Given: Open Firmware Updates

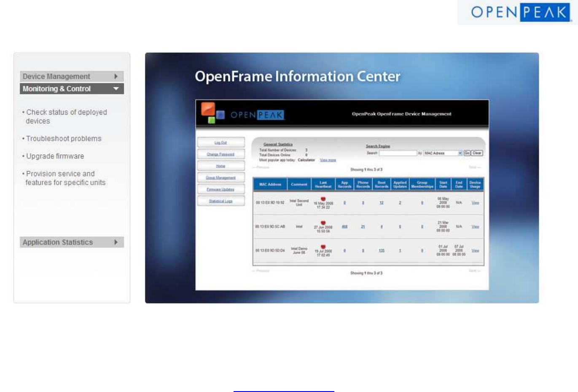Looking at the screenshot, I should click(x=221, y=189).
